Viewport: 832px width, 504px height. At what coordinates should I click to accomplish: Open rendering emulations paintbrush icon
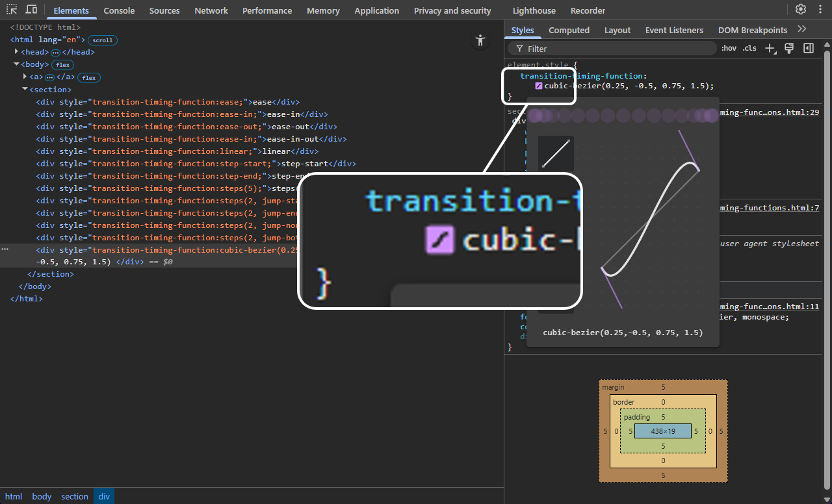[789, 48]
